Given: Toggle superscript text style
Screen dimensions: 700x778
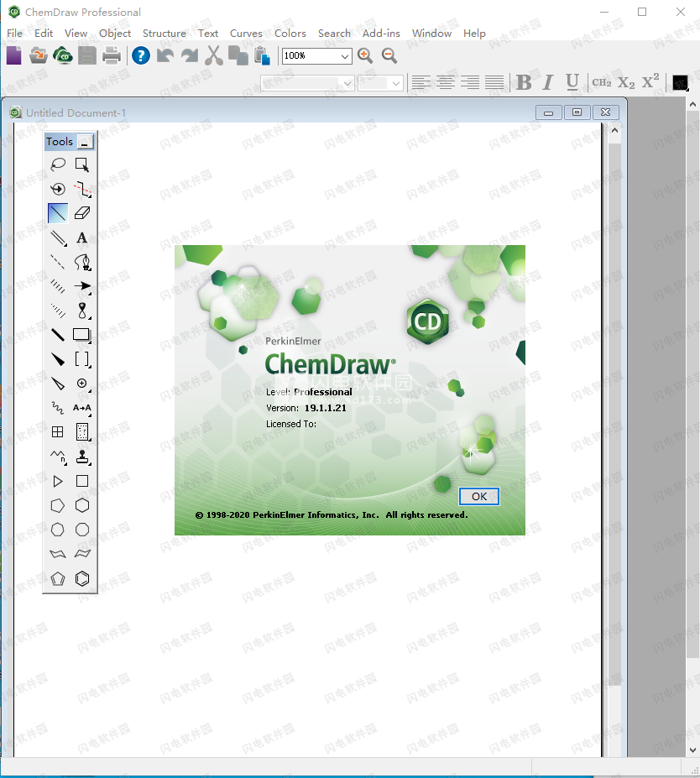Looking at the screenshot, I should click(650, 81).
